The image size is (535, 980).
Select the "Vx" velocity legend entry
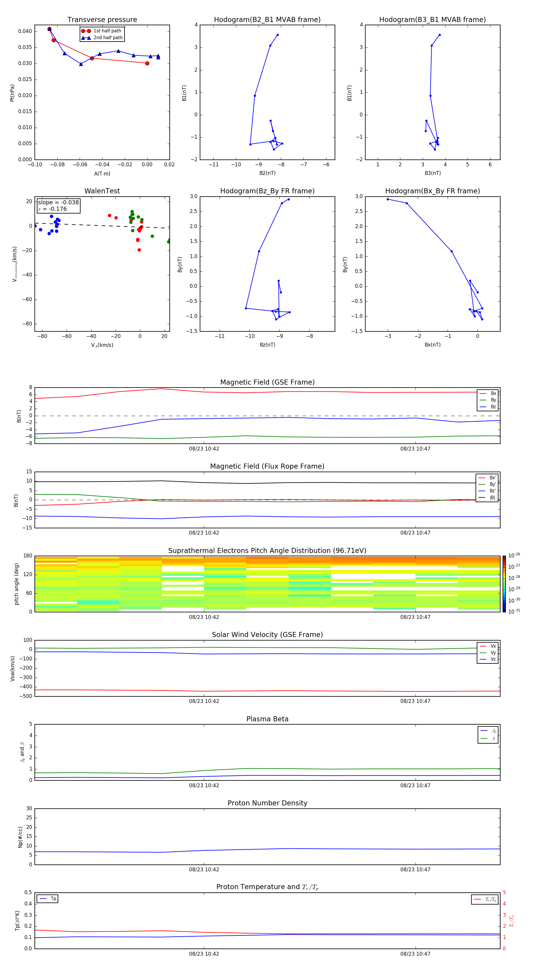pos(488,646)
